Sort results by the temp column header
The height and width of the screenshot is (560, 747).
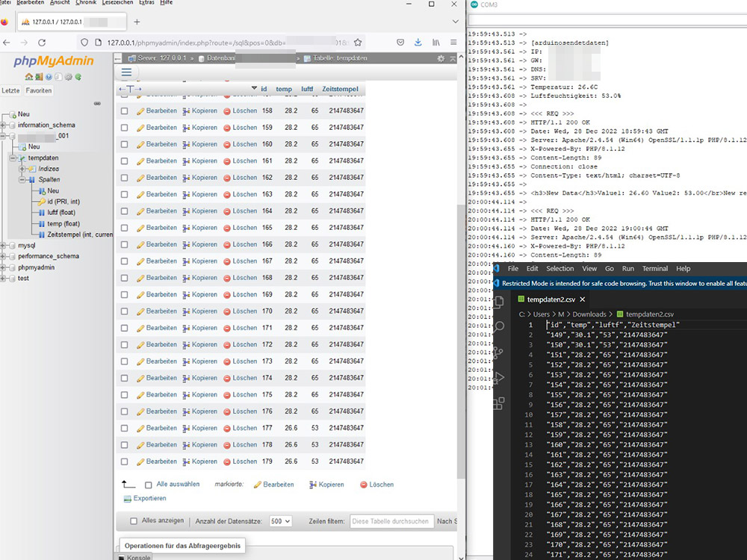click(284, 89)
